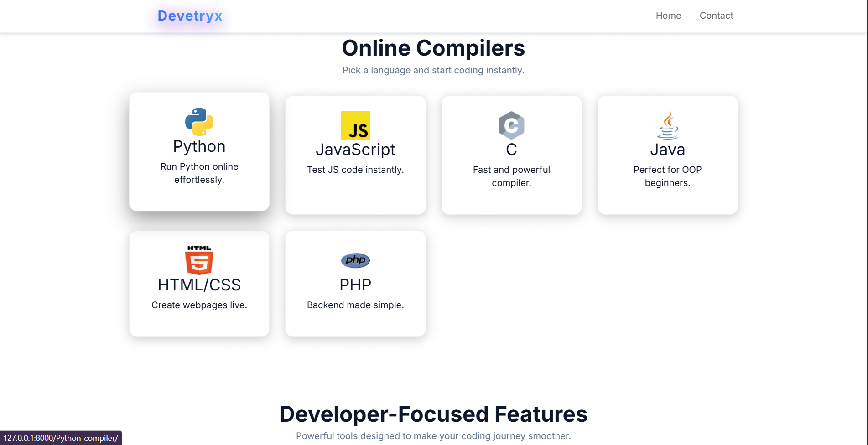Click the C language hexagon icon
This screenshot has width=868, height=445.
click(511, 125)
